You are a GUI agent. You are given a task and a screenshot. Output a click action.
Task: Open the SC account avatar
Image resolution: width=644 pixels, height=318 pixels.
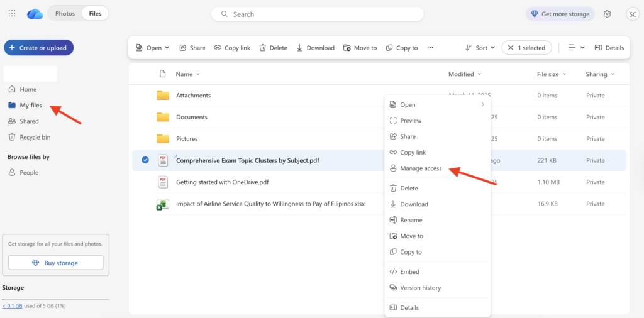point(633,14)
